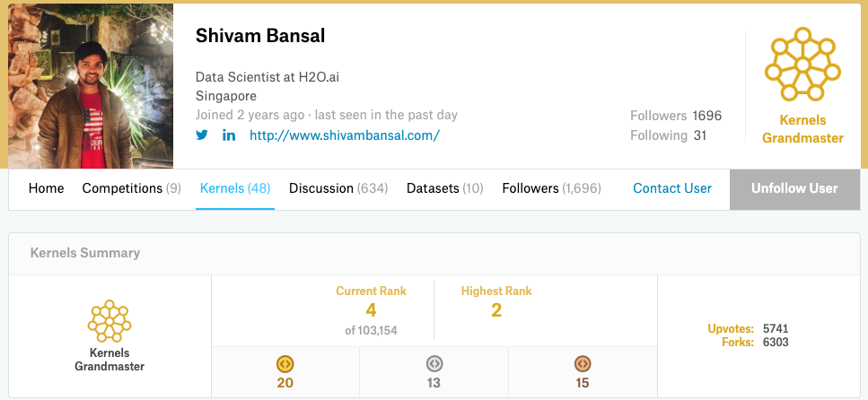Click the Followers 1696 count
868x400 pixels.
(676, 116)
